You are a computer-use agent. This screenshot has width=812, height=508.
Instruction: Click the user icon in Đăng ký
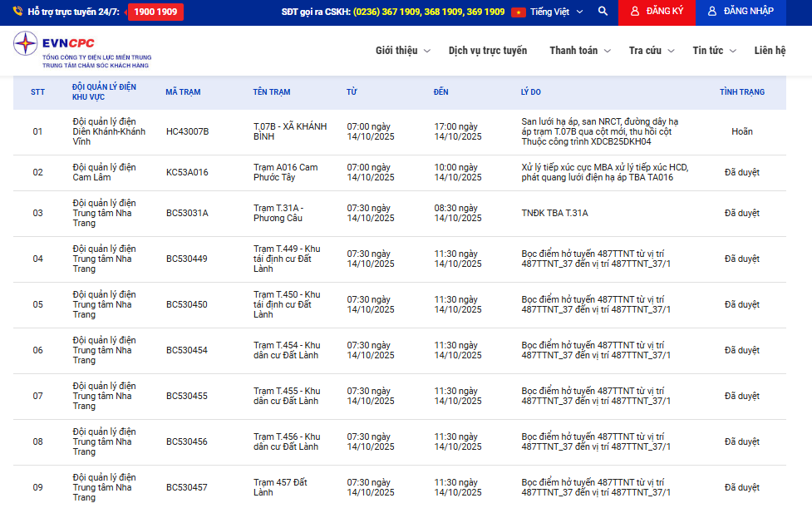coord(635,12)
